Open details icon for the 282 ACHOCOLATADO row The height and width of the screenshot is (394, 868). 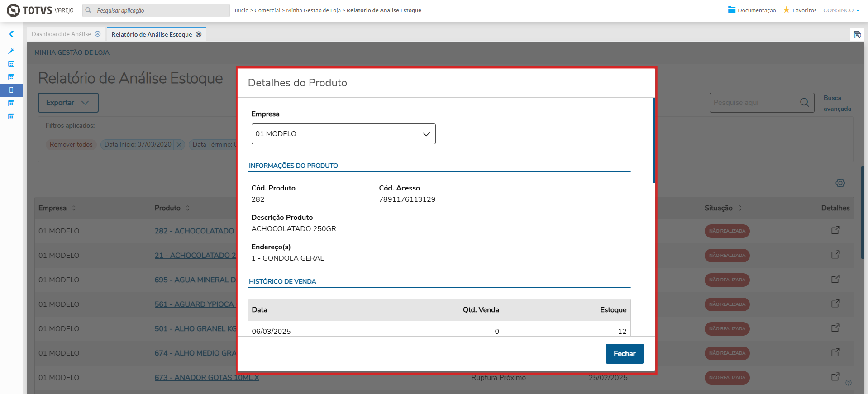tap(835, 230)
